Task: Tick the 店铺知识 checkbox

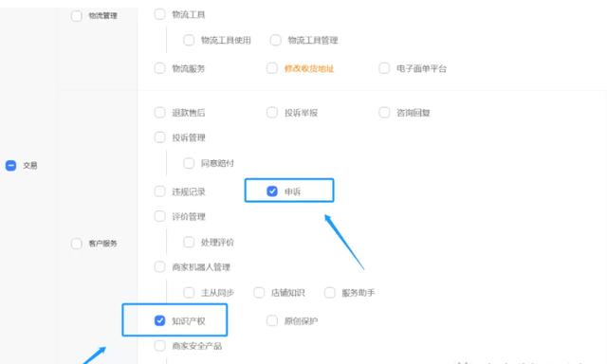Action: pos(259,293)
